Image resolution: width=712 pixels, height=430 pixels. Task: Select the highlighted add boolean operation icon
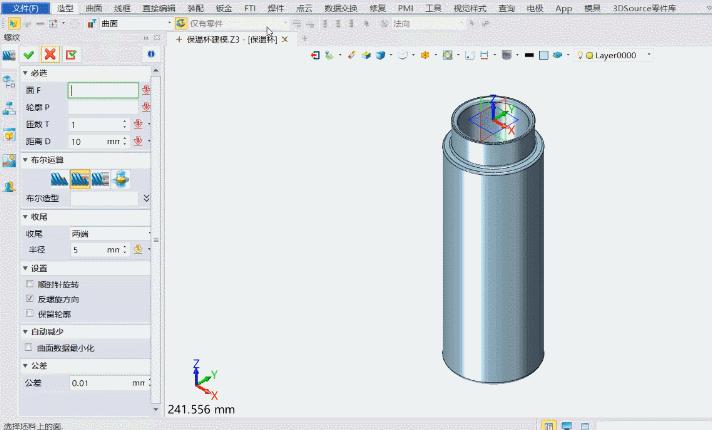click(x=80, y=179)
